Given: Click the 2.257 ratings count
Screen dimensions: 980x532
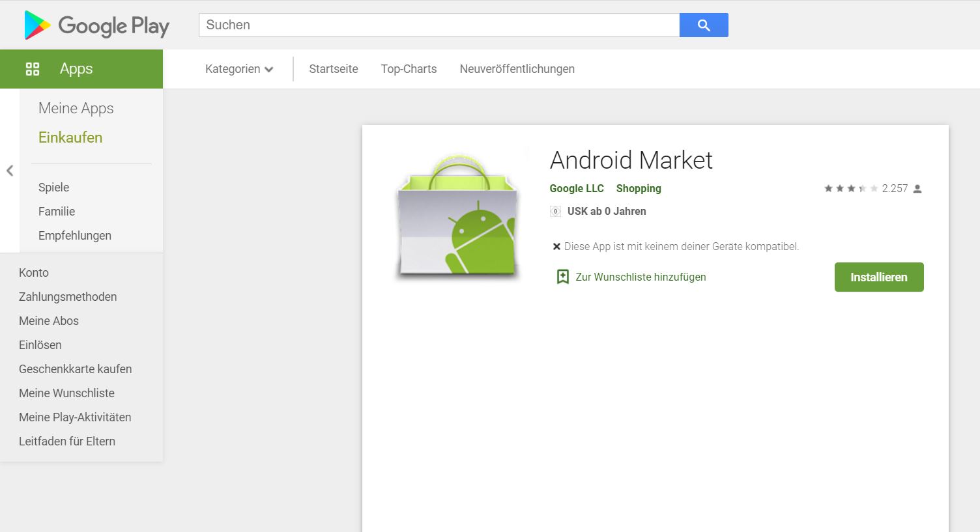Looking at the screenshot, I should [x=895, y=188].
